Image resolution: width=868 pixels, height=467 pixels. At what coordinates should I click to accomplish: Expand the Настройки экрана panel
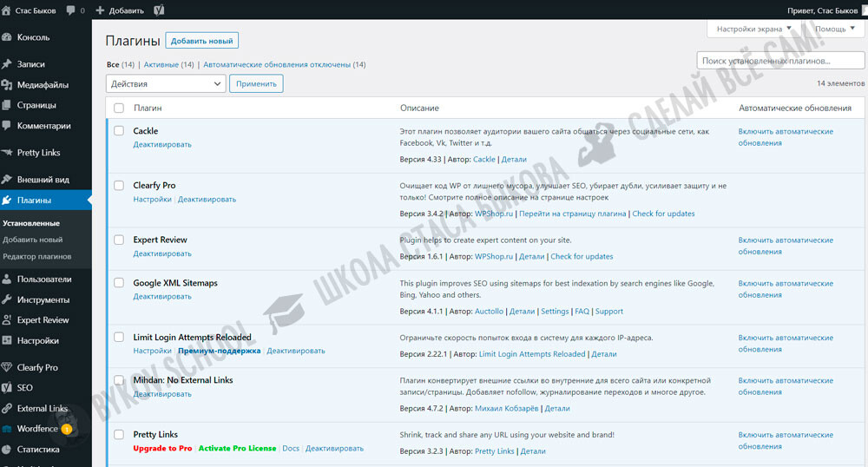pyautogui.click(x=754, y=29)
